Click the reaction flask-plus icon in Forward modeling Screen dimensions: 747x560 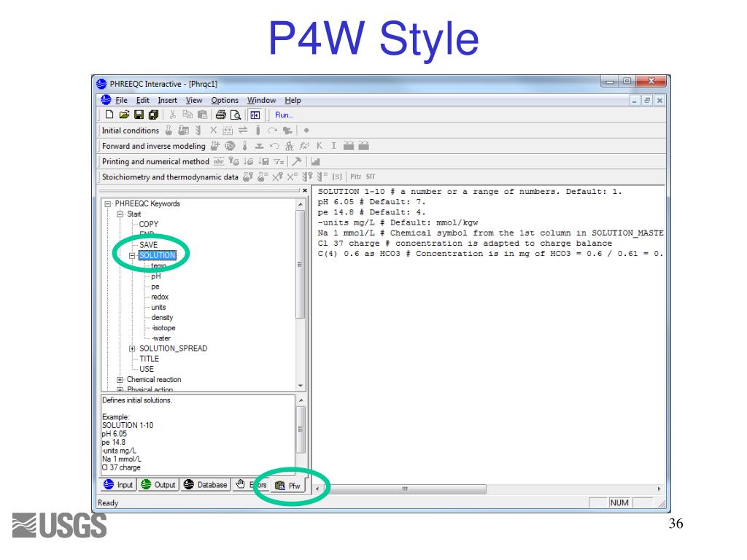(215, 146)
